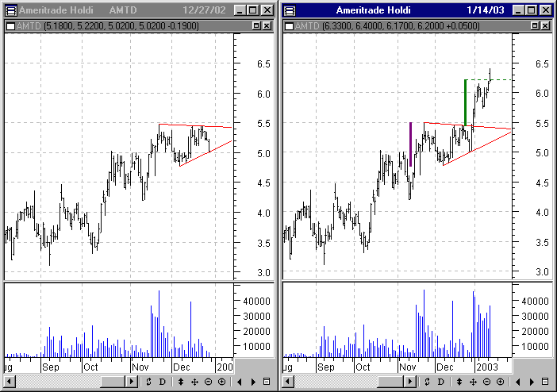Click inner panel icon beside AMTD in 1/14/03 window
The height and width of the screenshot is (392, 557).
coord(290,26)
